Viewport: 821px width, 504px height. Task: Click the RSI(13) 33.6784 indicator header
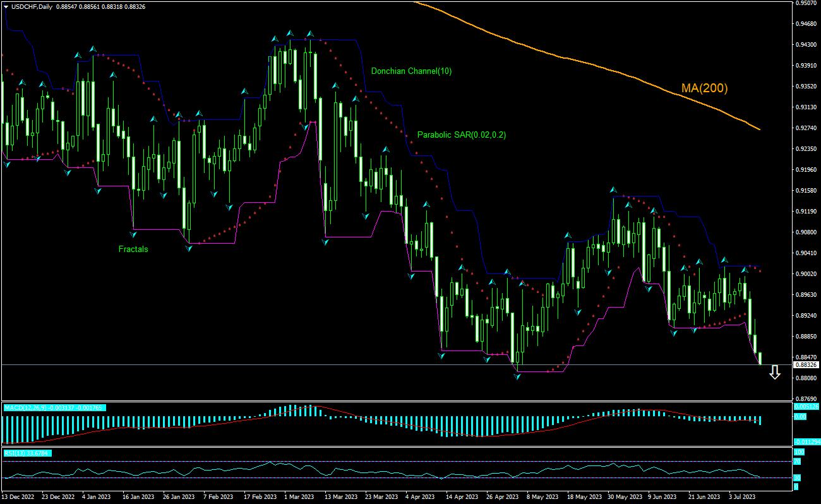(x=28, y=452)
